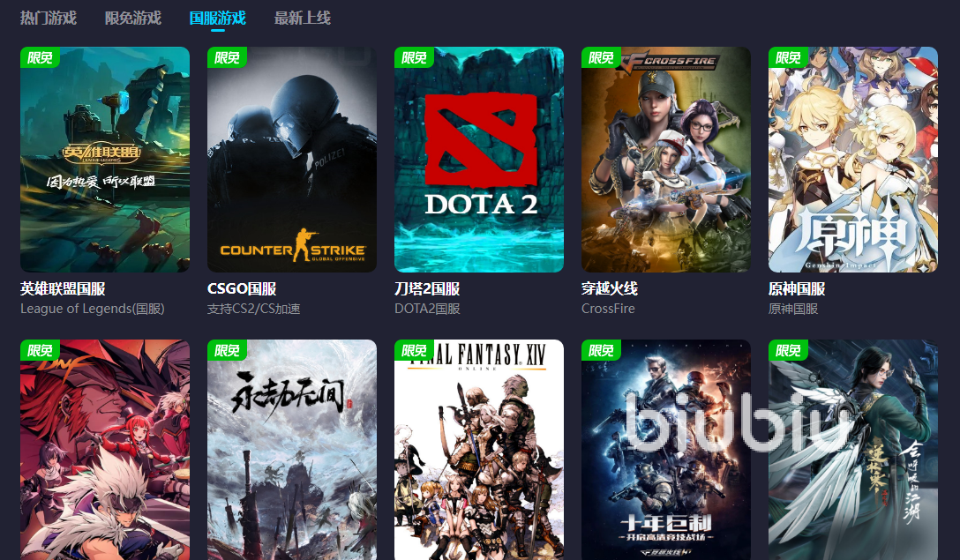Open the DOTA 2 game cover
Screen dimensions: 960x560
479,160
